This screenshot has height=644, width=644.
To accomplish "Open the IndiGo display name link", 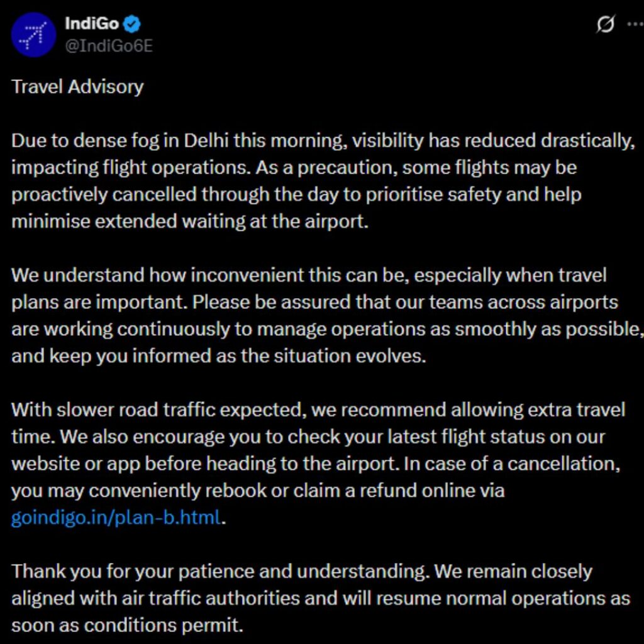I will pos(91,25).
